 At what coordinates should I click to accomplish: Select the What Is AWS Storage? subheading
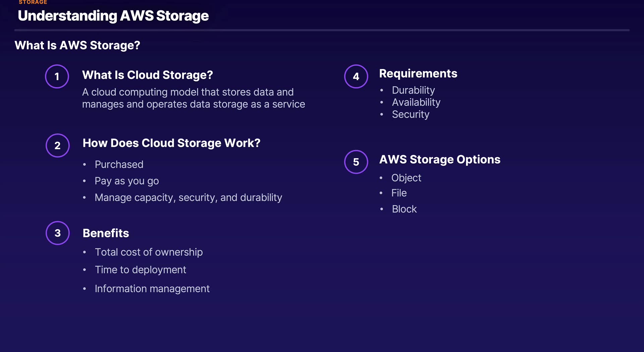(x=77, y=45)
